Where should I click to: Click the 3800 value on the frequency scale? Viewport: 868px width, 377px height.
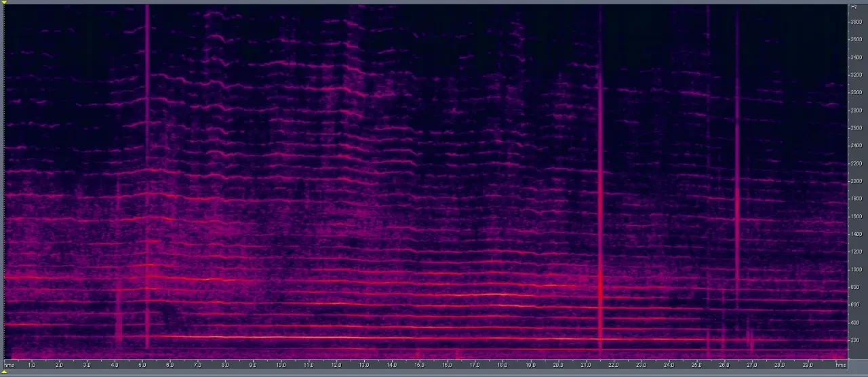pos(856,22)
